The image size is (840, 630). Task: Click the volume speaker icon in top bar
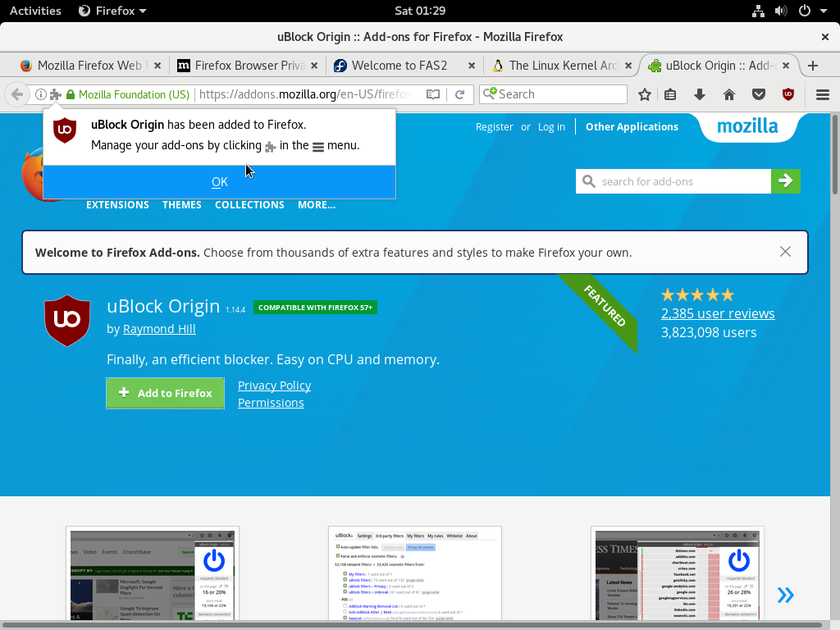(x=781, y=11)
